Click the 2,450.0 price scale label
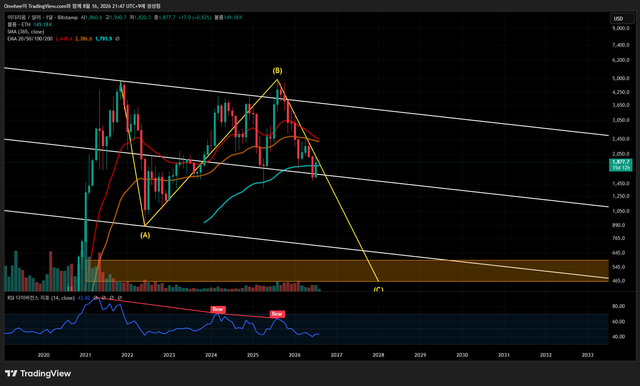Screen dimensions: 640x386 (x=621, y=139)
